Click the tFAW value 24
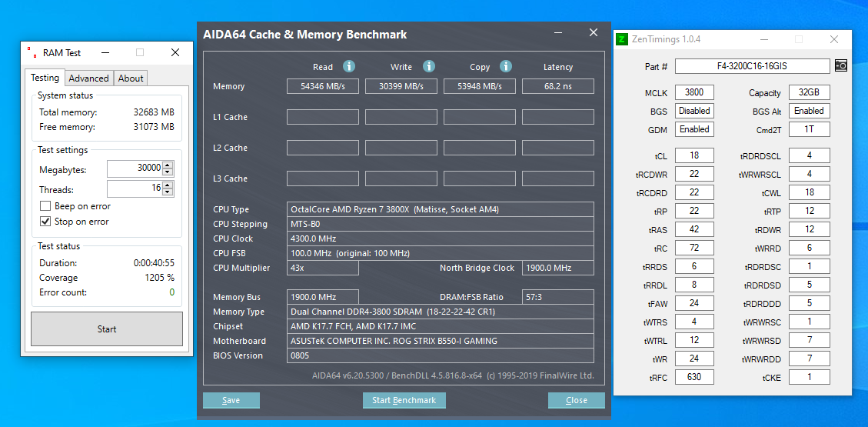868x427 pixels. point(694,303)
